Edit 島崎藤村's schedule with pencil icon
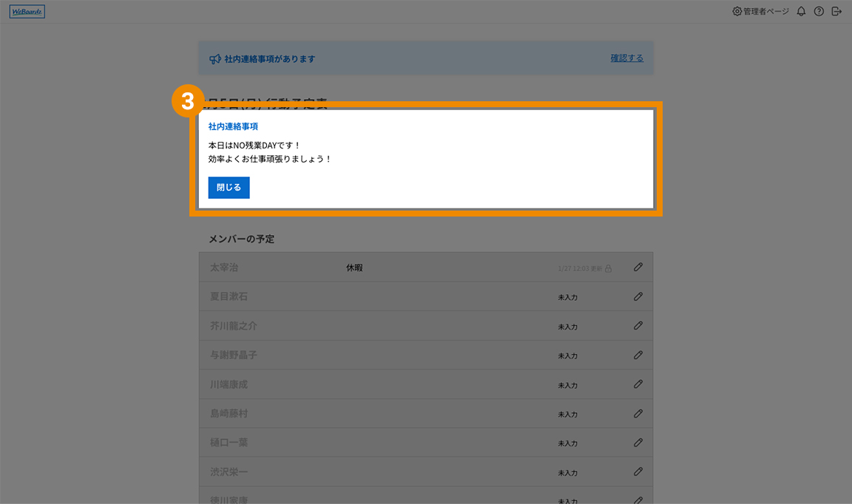 [638, 413]
